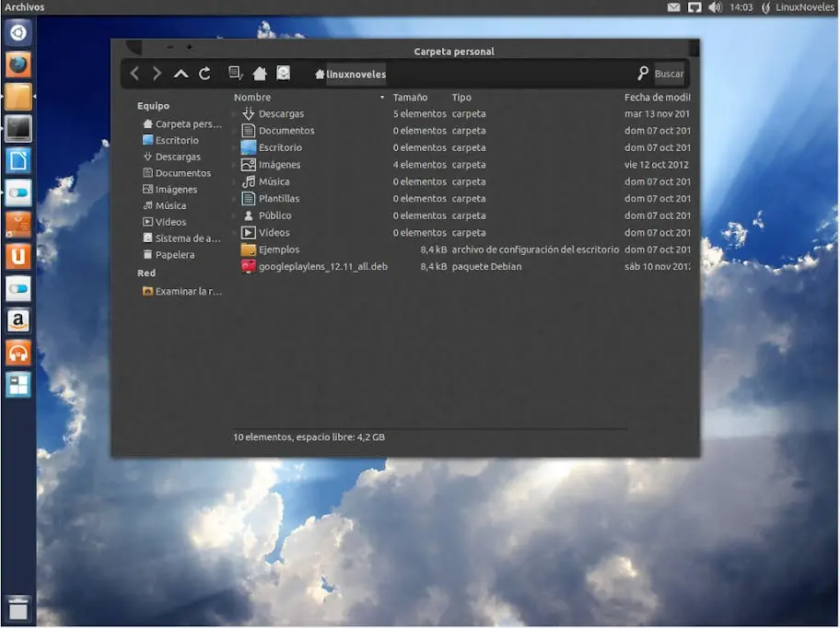Open Papelera in the sidebar
The image size is (840, 628).
[x=169, y=255]
